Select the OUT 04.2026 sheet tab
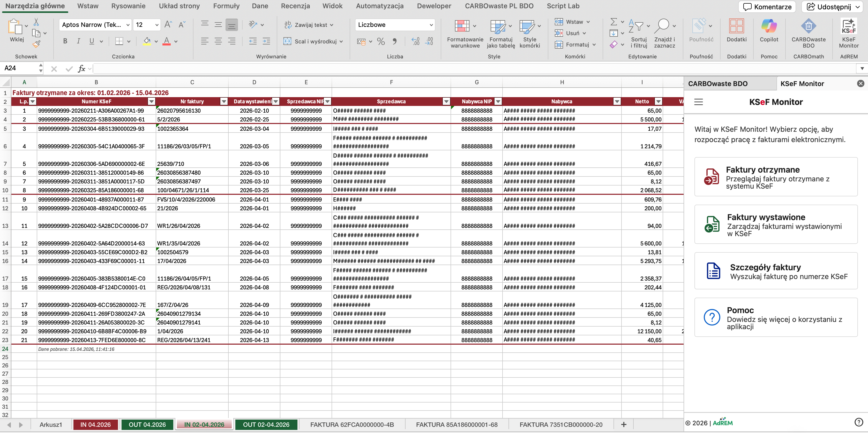868x433 pixels. [x=147, y=424]
